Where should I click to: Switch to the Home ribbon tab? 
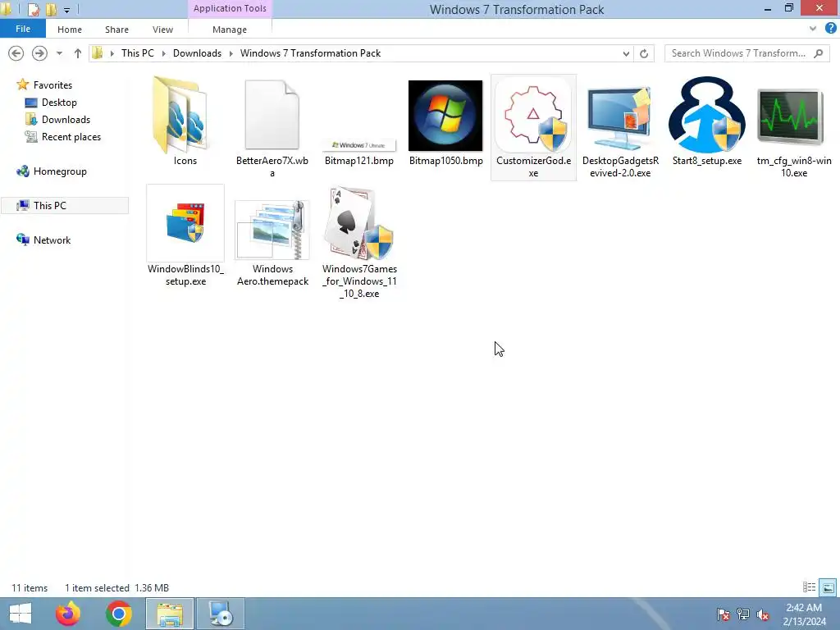coord(70,30)
